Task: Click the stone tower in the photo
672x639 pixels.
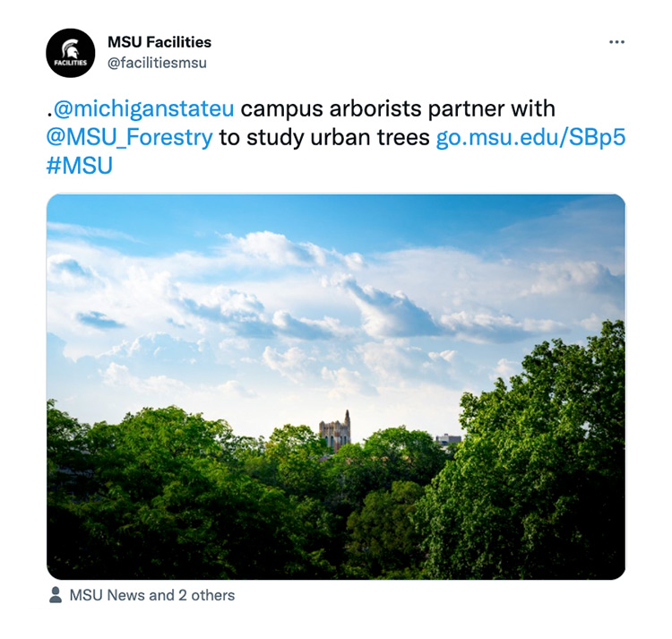Action: click(x=335, y=432)
